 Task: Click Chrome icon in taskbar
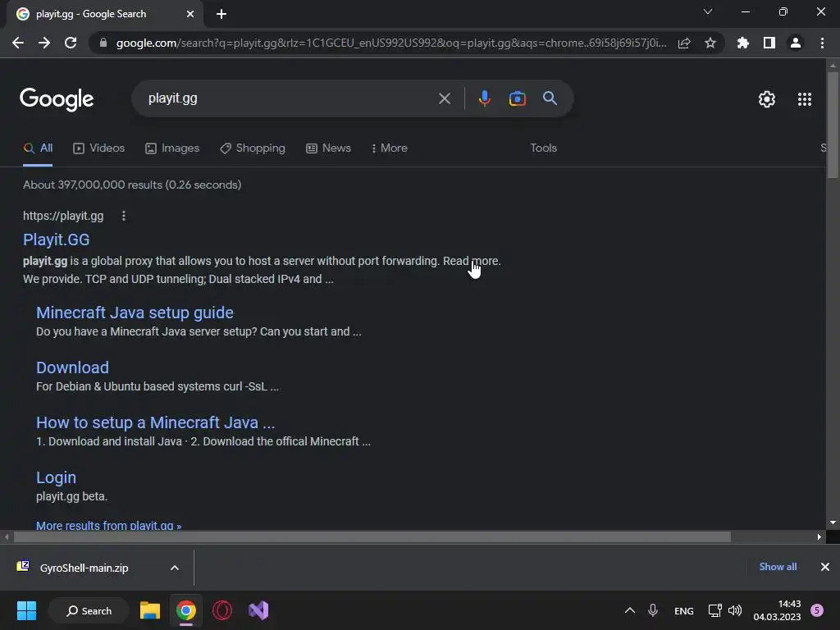(x=186, y=610)
